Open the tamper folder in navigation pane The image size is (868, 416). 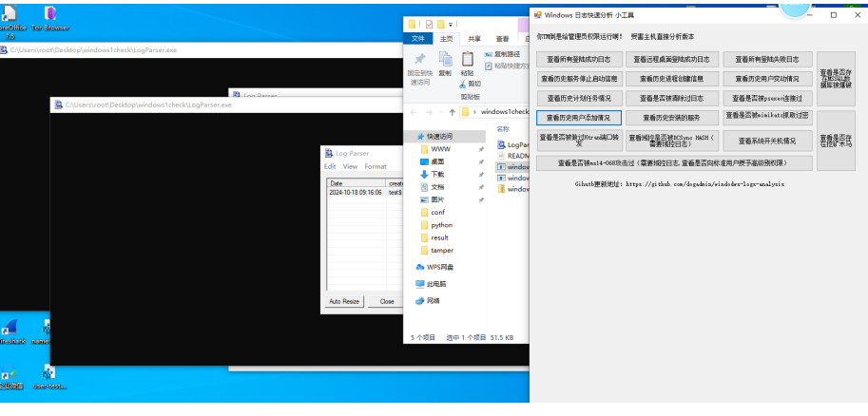[442, 251]
